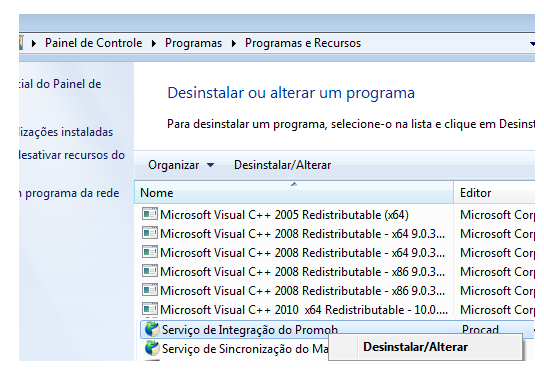Expand the arrow before Painel de Controle

point(34,43)
